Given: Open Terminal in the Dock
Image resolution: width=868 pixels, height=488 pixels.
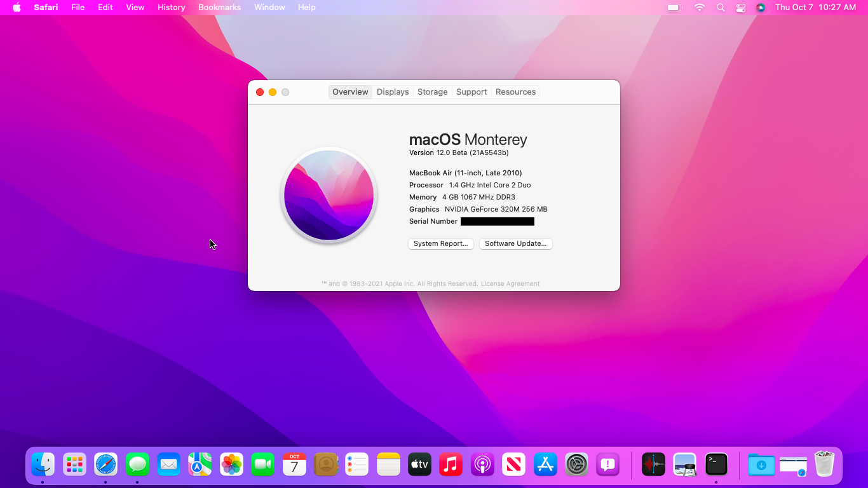Looking at the screenshot, I should (x=716, y=464).
